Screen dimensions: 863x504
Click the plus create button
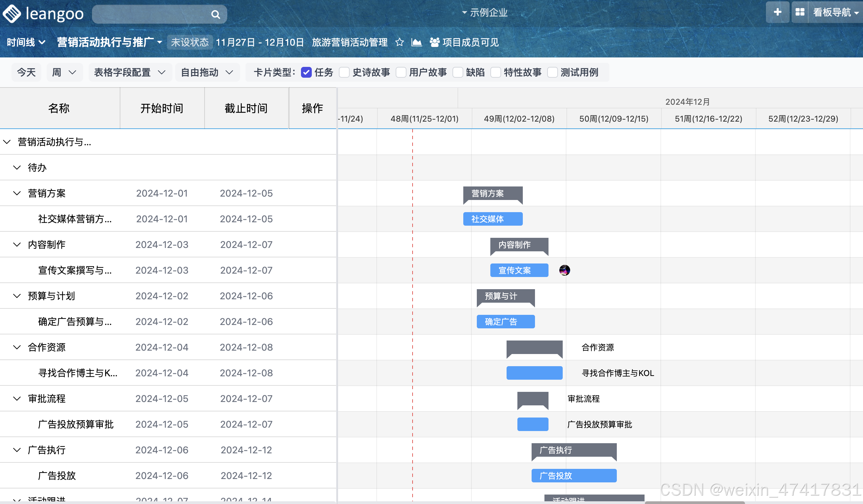(x=777, y=12)
